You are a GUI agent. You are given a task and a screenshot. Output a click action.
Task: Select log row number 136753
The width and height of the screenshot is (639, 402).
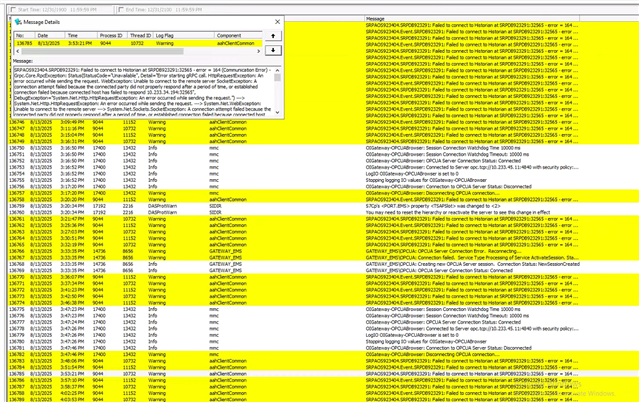pos(323,167)
